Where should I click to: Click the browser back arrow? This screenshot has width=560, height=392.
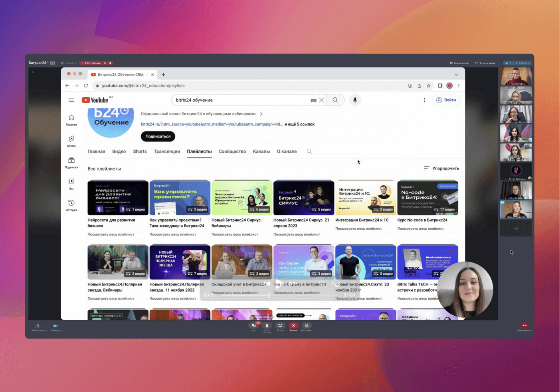67,86
